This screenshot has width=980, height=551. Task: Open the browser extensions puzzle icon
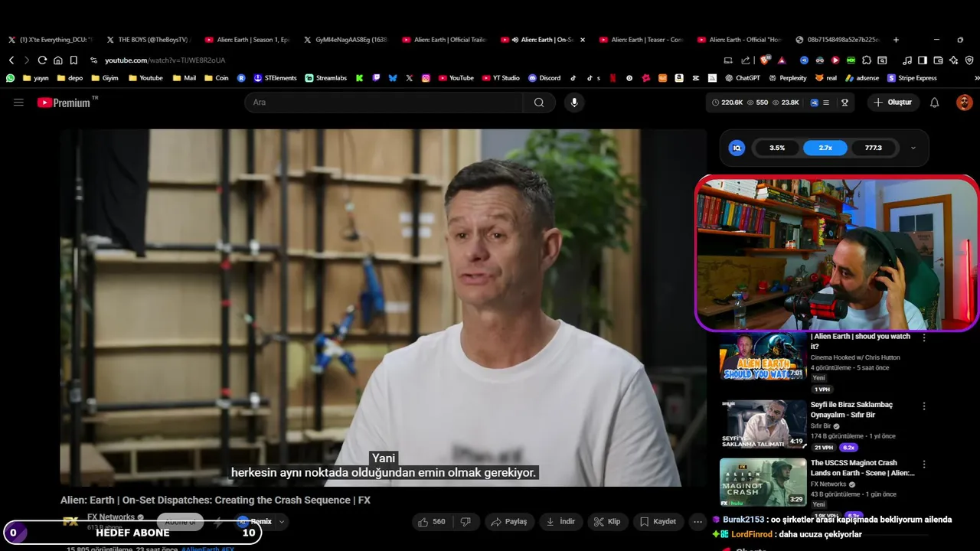pyautogui.click(x=867, y=60)
